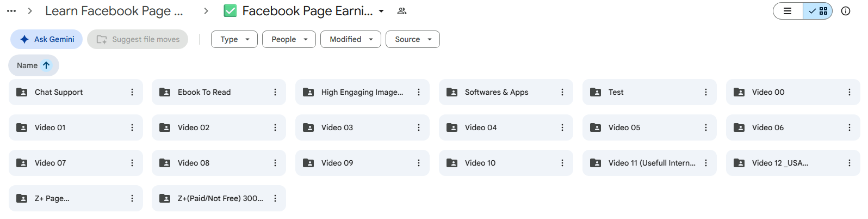This screenshot has height=219, width=868.
Task: Select the Video 01 folder
Action: pyautogui.click(x=76, y=127)
